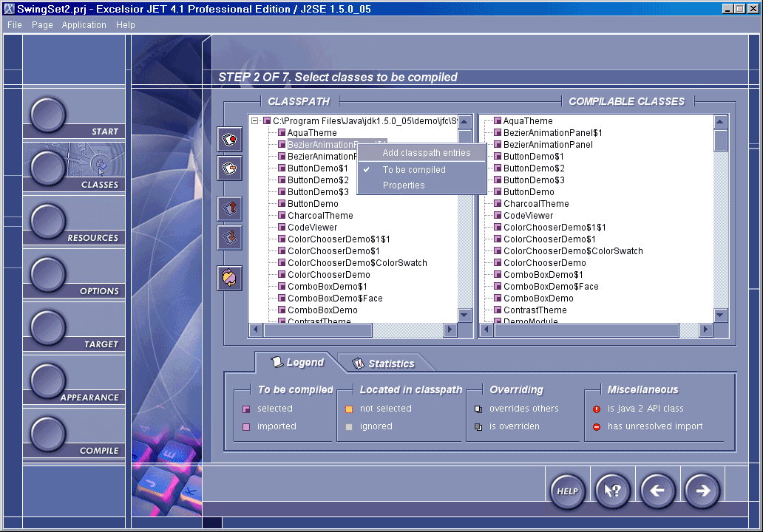763x532 pixels.
Task: Click the class icon beside ComboBoxDemo$Face in CLASSPATH tree
Action: coord(281,298)
